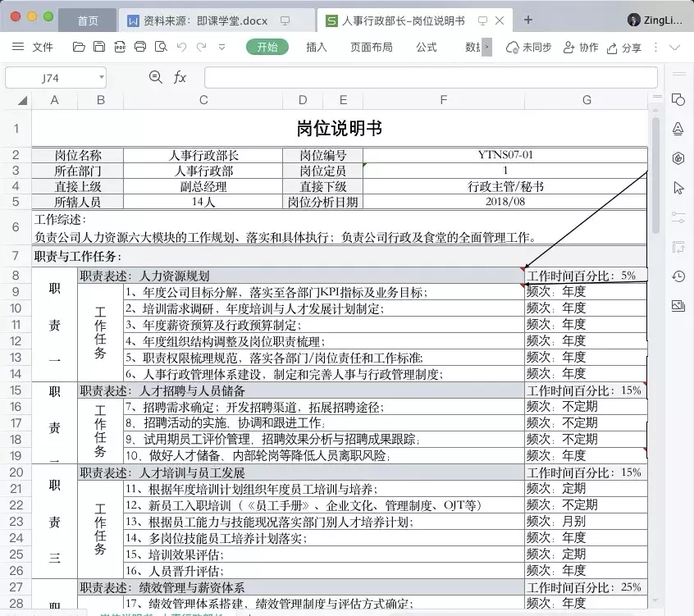Open the 页面布局 ribbon tab

[371, 48]
